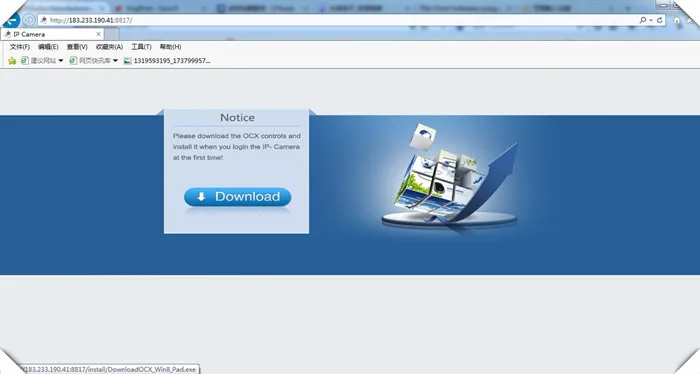Select the IP Camera tab

52,34
